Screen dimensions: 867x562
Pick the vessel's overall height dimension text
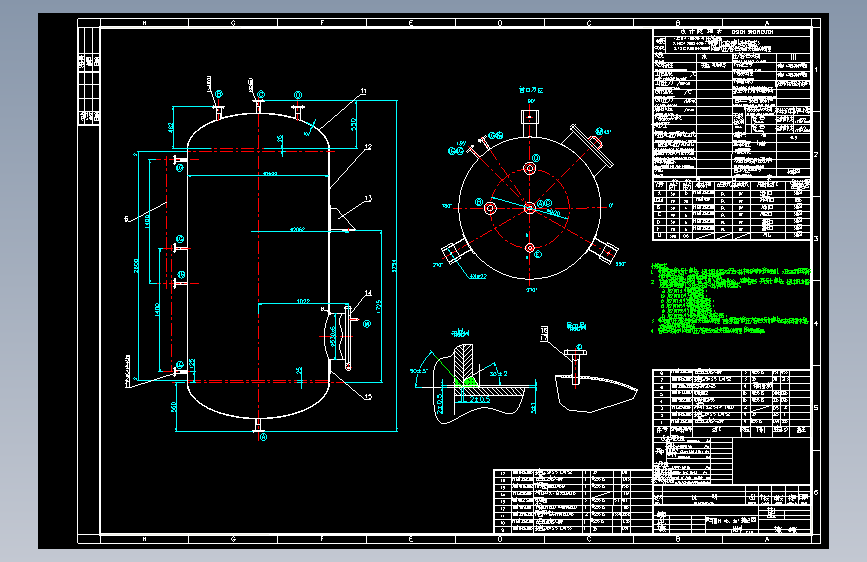coord(394,266)
